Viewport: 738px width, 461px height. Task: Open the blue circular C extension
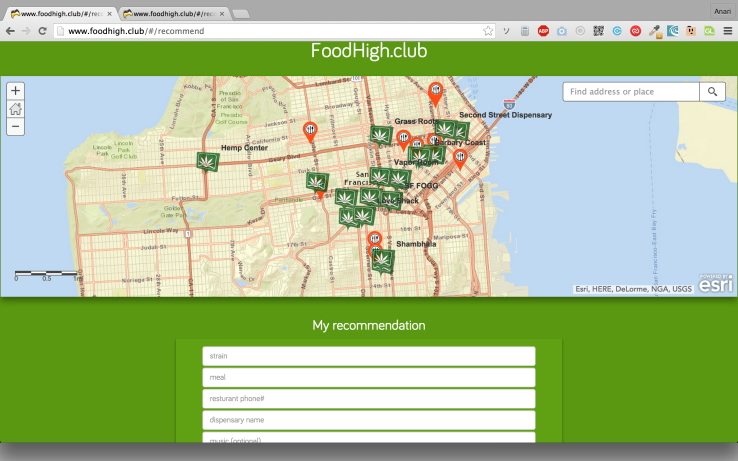[x=617, y=31]
